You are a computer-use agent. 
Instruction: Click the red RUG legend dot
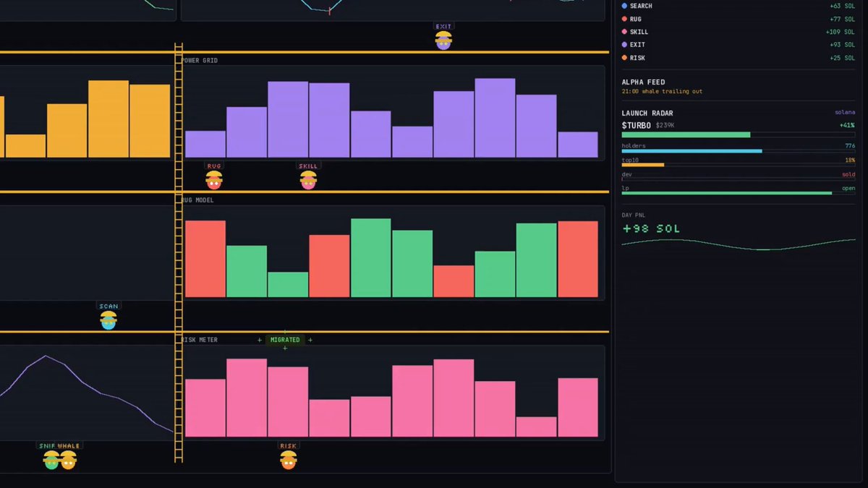tap(624, 19)
